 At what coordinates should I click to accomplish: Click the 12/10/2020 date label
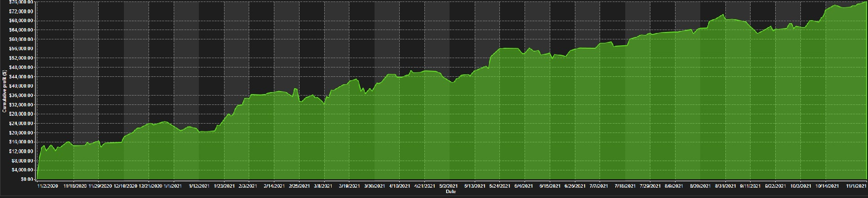(x=125, y=187)
